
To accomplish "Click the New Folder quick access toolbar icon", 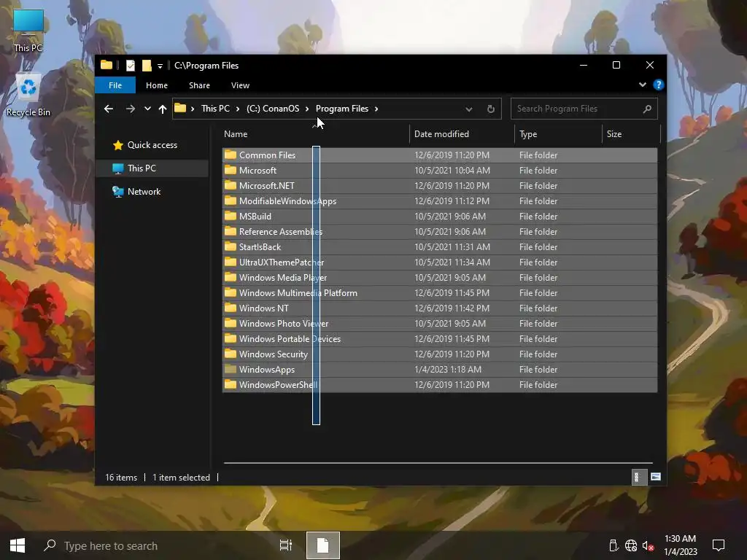I will coord(147,65).
